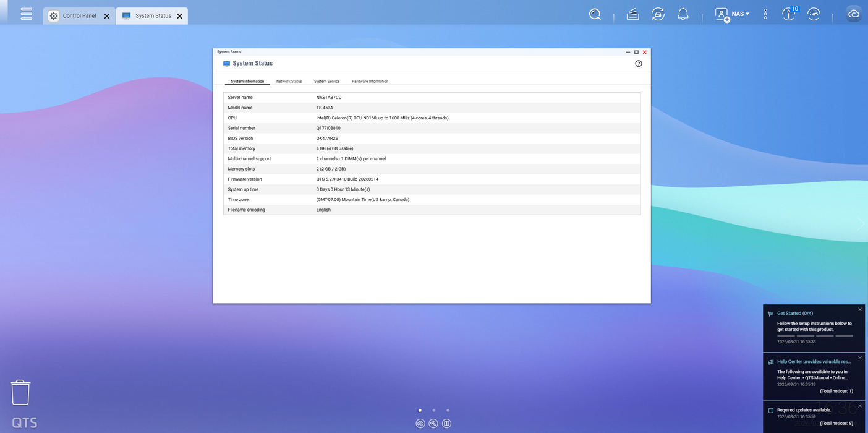Go to second desktop page dot
Image resolution: width=868 pixels, height=433 pixels.
pyautogui.click(x=434, y=410)
